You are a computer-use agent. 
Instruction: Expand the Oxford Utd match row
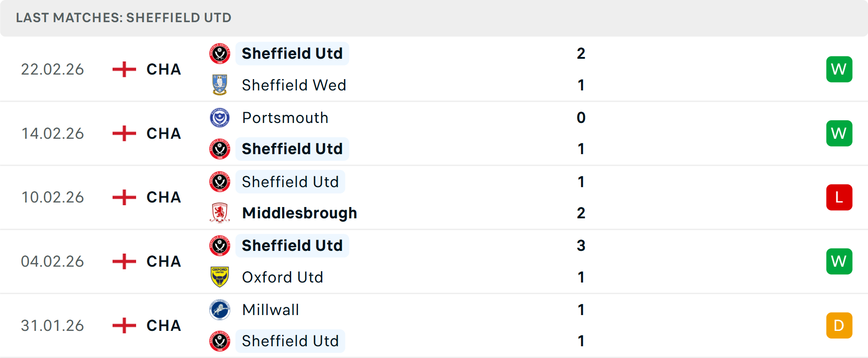434,261
